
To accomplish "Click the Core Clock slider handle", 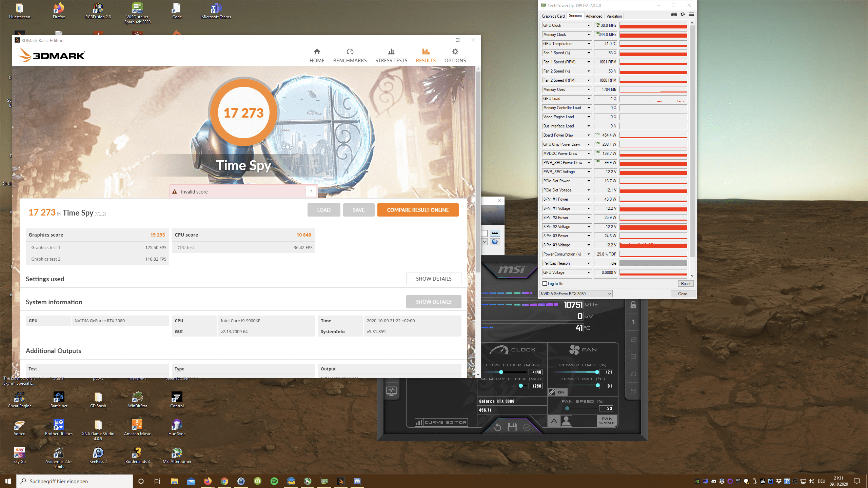I will point(501,372).
